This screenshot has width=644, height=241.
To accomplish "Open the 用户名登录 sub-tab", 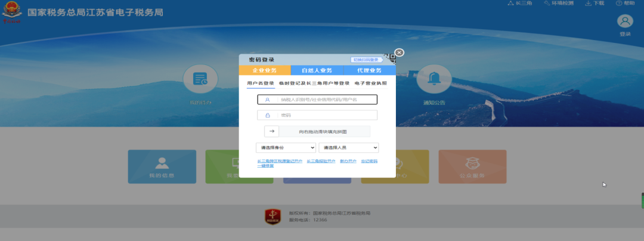I will [x=261, y=83].
